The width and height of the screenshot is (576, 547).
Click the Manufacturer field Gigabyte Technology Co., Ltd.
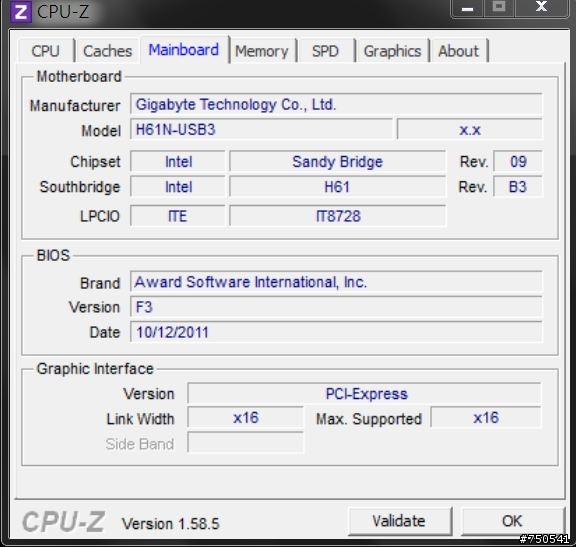click(x=336, y=104)
